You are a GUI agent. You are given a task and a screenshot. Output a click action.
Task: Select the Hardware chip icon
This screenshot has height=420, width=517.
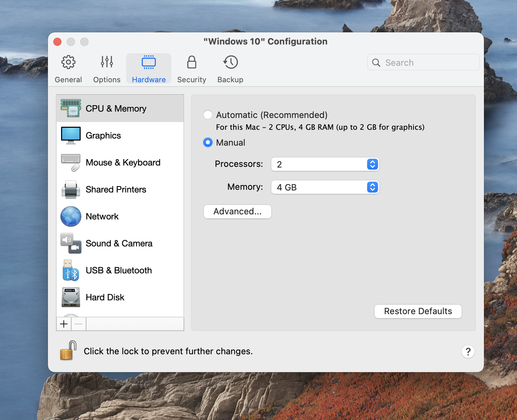[x=149, y=62]
